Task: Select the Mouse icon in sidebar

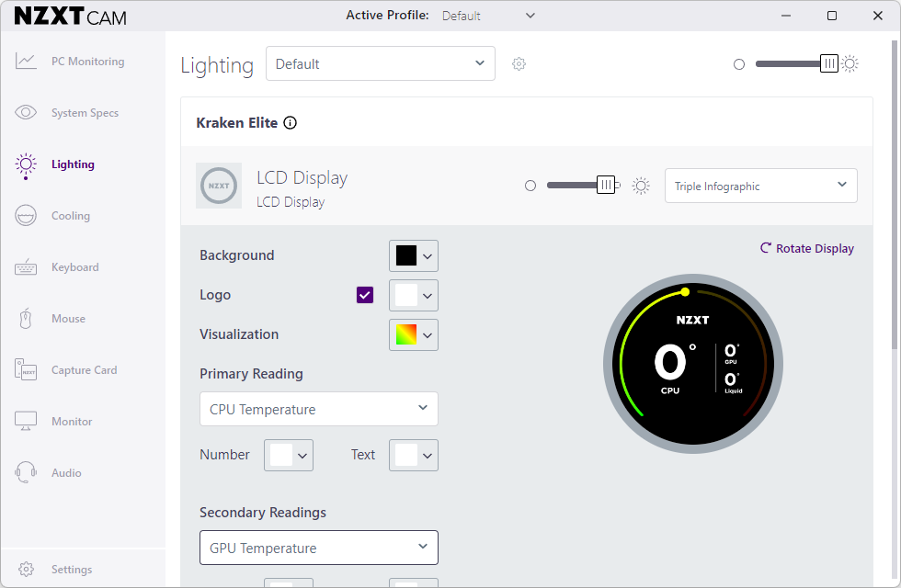Action: (x=26, y=319)
